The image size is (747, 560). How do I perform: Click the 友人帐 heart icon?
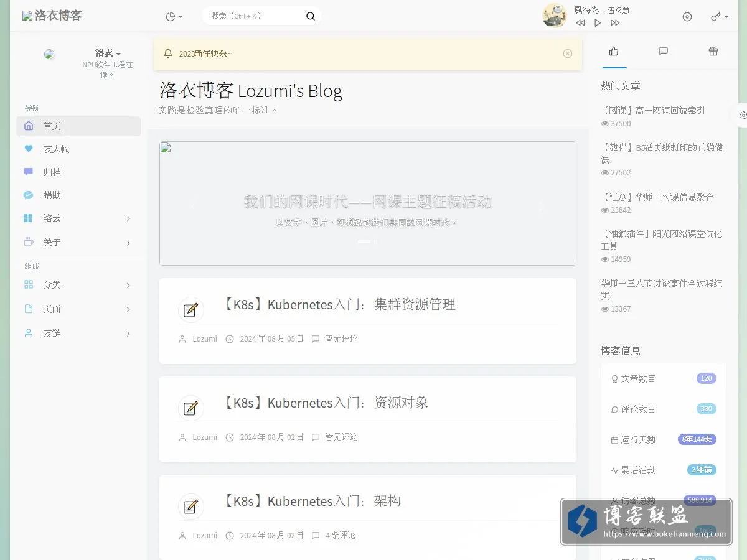(28, 149)
